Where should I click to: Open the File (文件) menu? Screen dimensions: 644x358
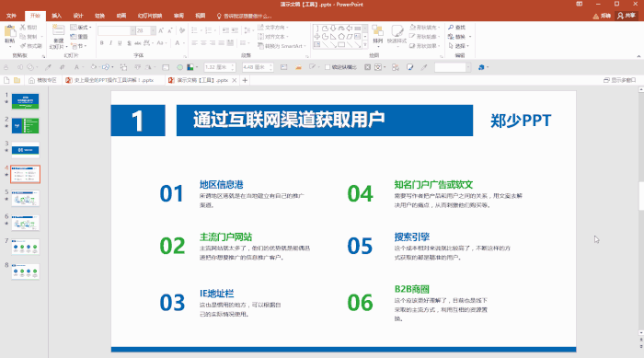point(11,16)
